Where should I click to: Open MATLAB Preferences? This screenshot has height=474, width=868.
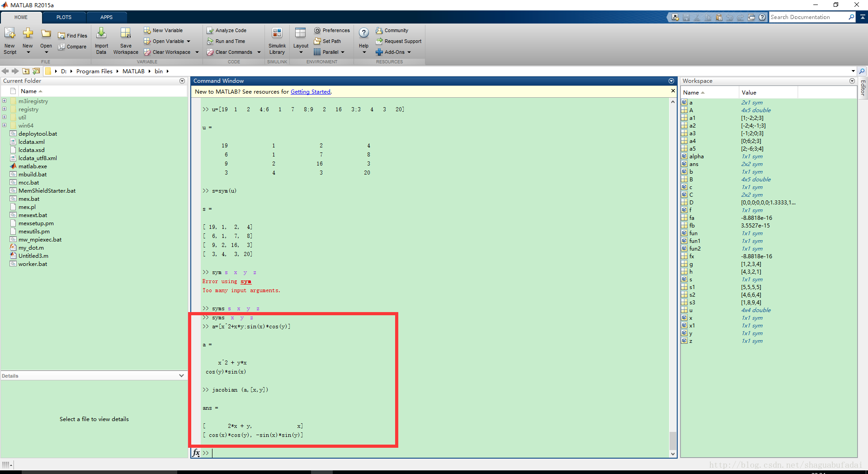[332, 30]
